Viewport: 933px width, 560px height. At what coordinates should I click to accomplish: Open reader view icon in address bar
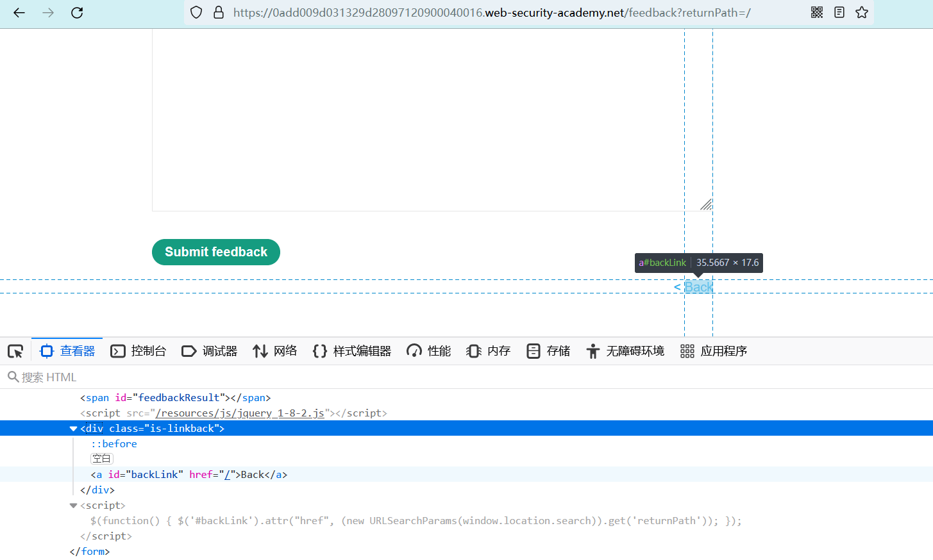click(839, 12)
